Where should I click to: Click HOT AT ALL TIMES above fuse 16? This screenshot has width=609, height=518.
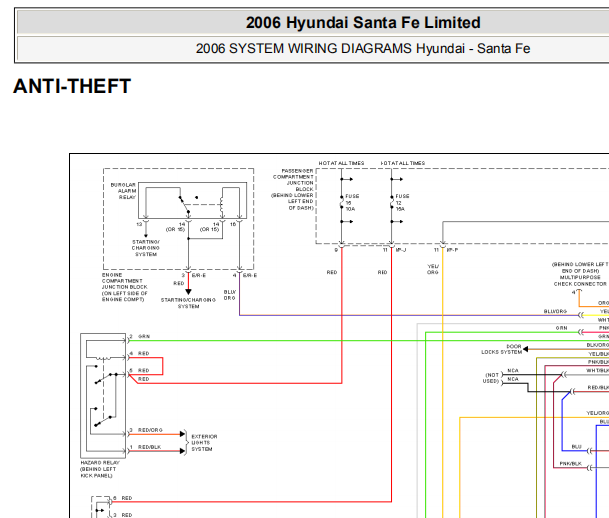[x=341, y=163]
